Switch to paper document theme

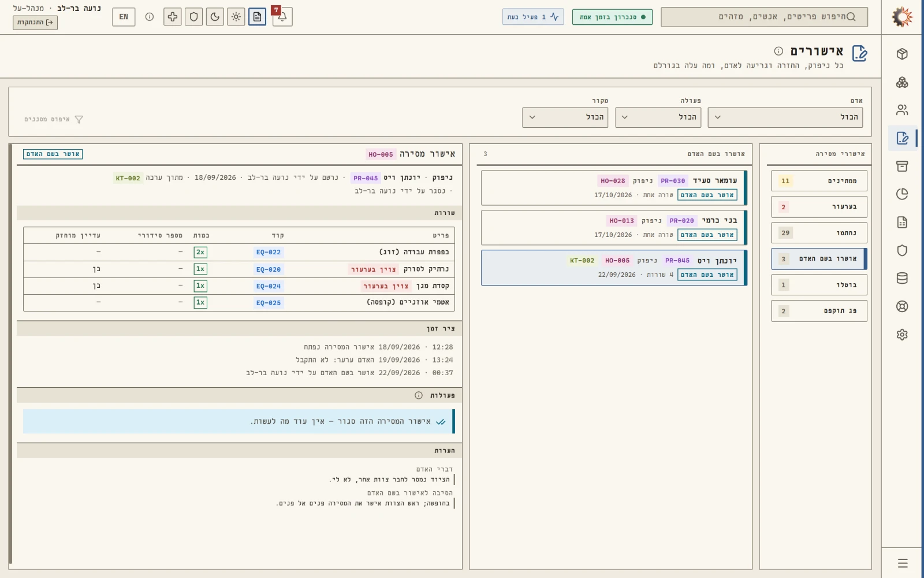257,17
